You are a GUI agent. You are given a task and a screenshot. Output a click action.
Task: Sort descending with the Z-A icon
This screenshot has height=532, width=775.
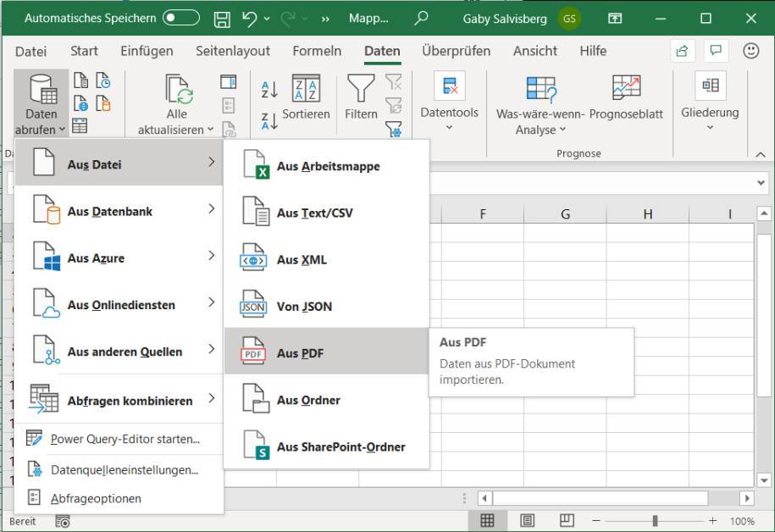pos(269,120)
